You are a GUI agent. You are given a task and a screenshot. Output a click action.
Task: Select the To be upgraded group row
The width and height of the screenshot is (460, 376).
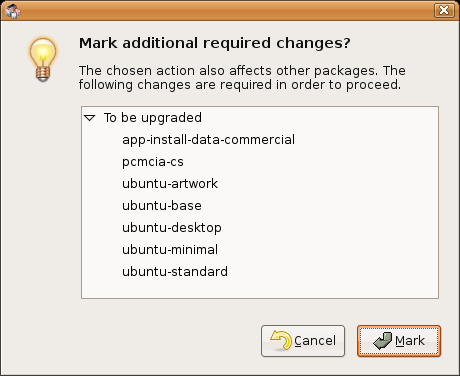(x=260, y=118)
